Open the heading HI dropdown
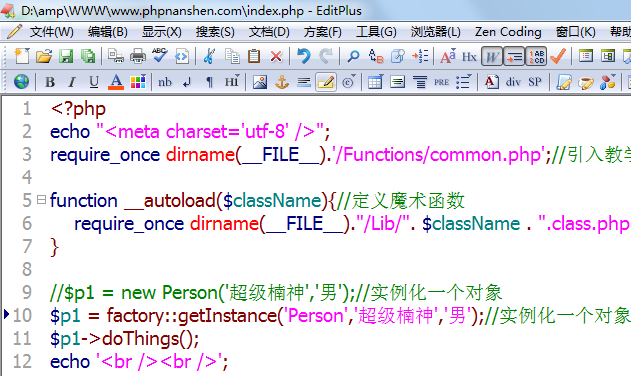 tap(232, 82)
